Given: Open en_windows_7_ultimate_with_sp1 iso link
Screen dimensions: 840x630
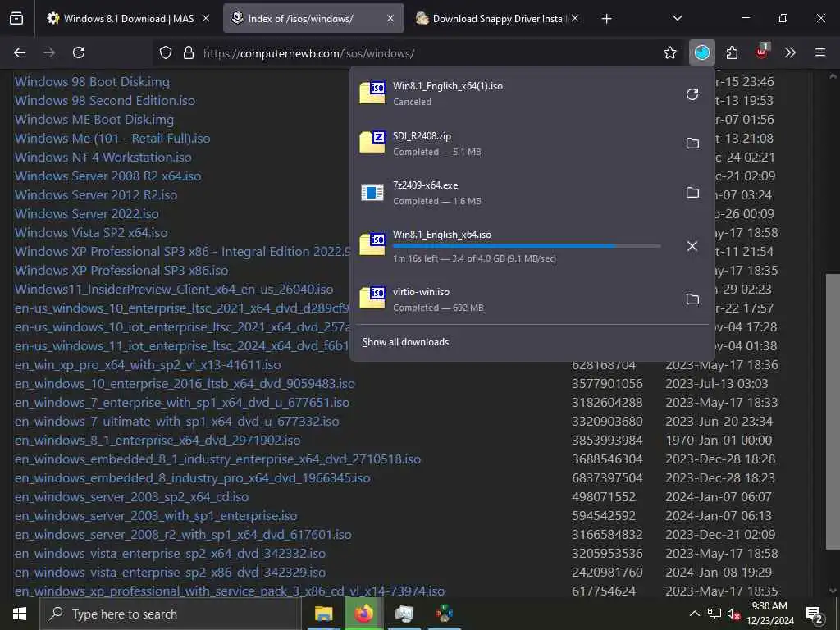Looking at the screenshot, I should click(177, 421).
